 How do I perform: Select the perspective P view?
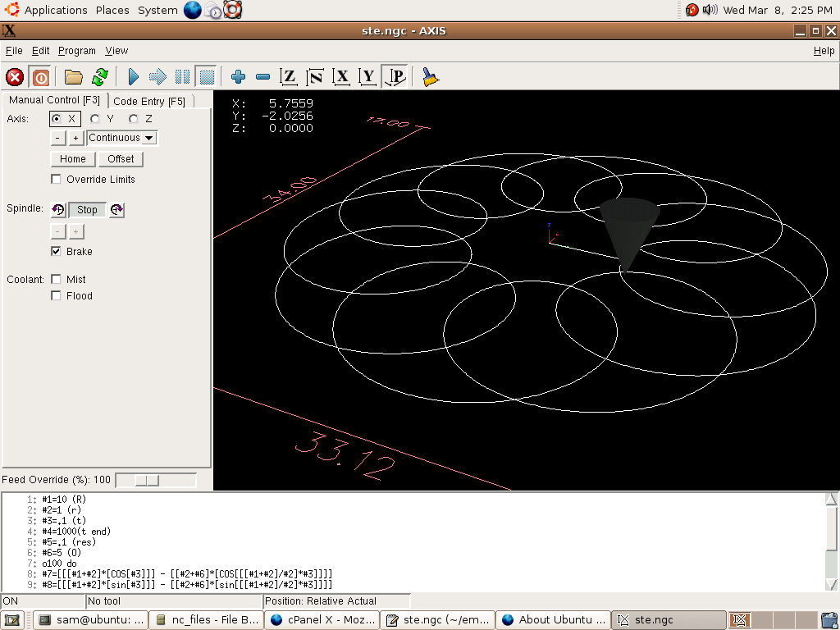pos(395,77)
